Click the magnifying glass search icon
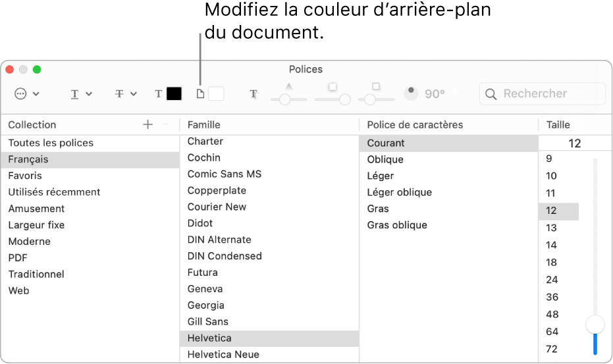 click(491, 94)
